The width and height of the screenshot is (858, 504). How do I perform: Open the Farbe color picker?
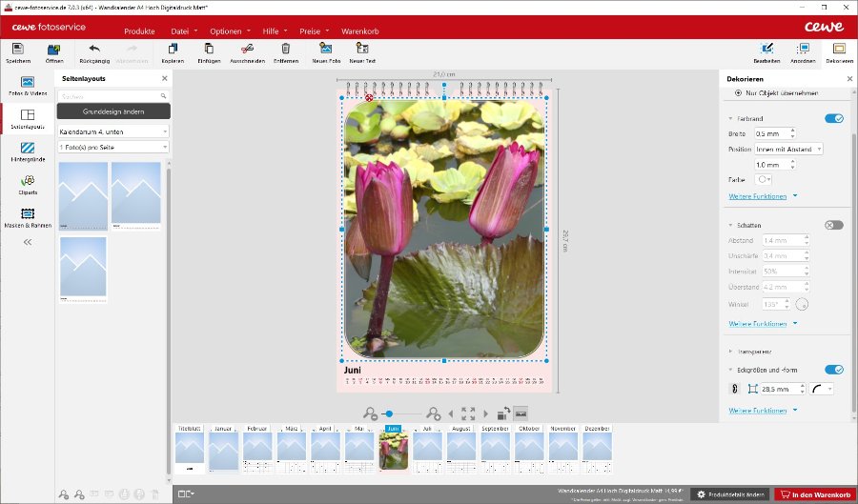(764, 179)
